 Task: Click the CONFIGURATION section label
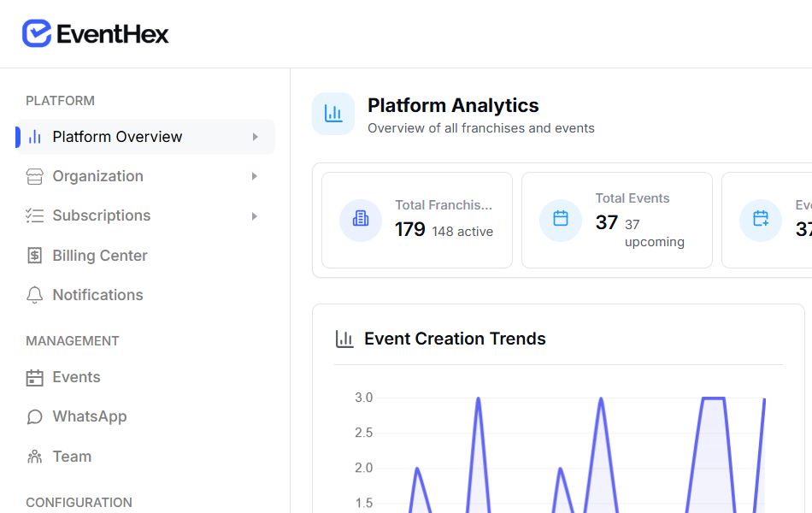(79, 503)
